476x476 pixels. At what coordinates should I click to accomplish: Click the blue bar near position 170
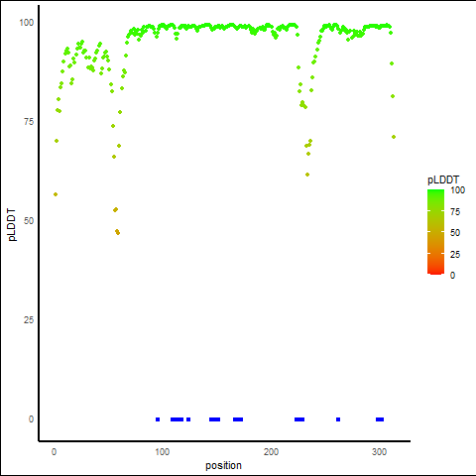[238, 419]
